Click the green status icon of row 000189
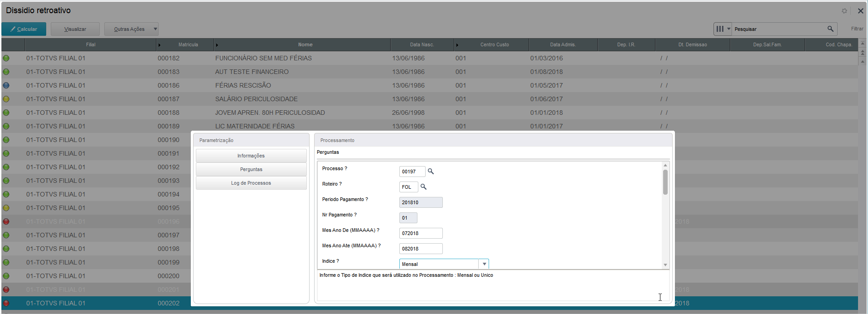Viewport: 868px width, 314px height. [6, 126]
